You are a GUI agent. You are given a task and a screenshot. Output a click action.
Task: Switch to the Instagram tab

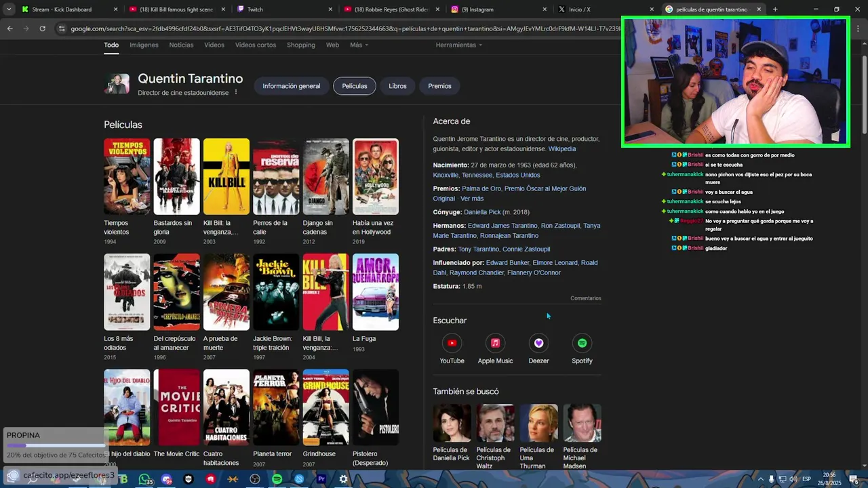499,9
